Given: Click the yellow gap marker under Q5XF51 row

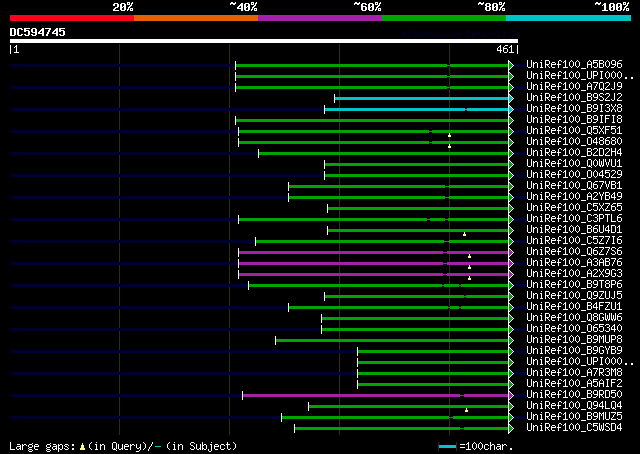Looking at the screenshot, I should pyautogui.click(x=449, y=136).
